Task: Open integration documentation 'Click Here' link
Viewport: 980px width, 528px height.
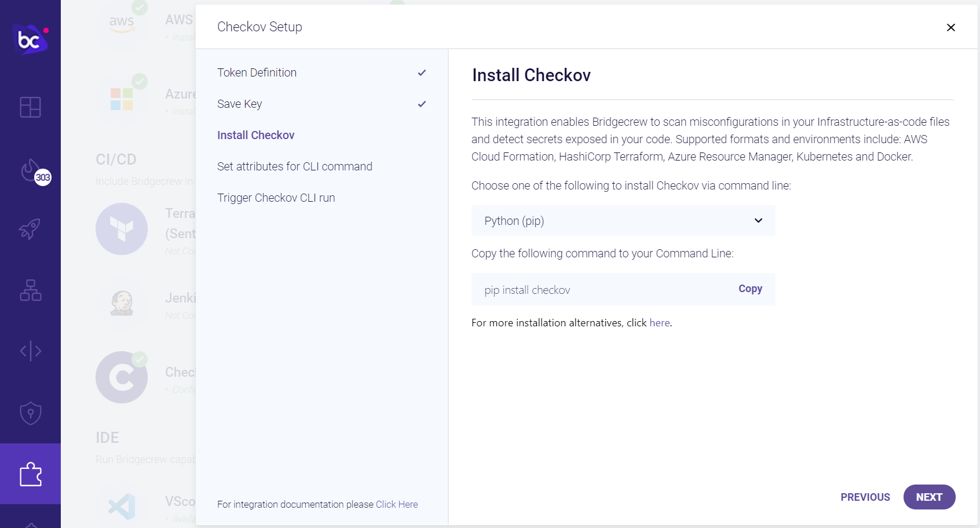Action: click(x=397, y=504)
